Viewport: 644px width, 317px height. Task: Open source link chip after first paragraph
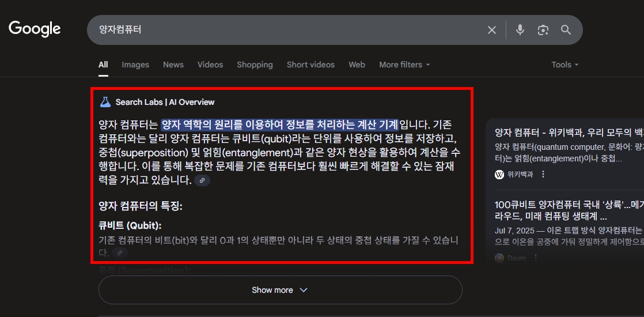pos(202,180)
